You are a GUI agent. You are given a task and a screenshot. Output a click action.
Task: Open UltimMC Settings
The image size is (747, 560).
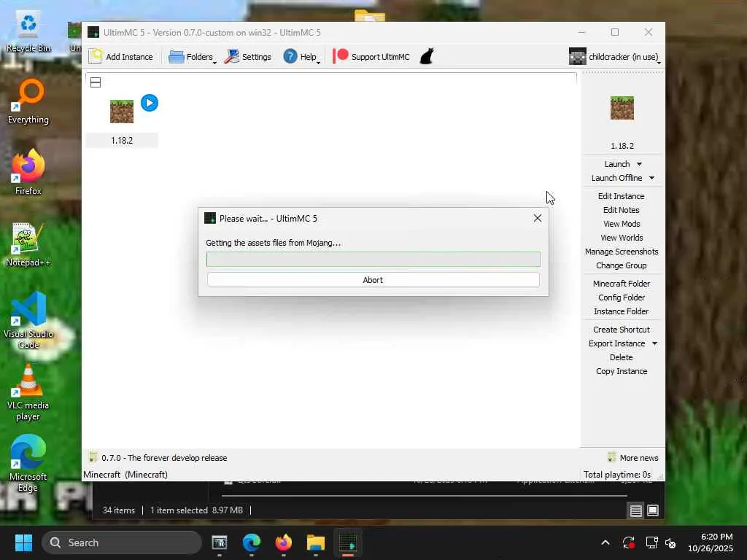pos(248,57)
